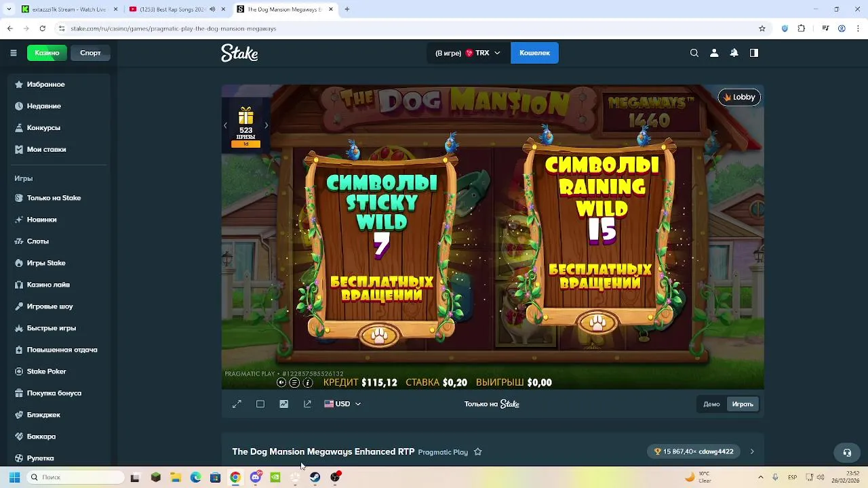Open Steam from taskbar
868x488 pixels.
point(315,477)
